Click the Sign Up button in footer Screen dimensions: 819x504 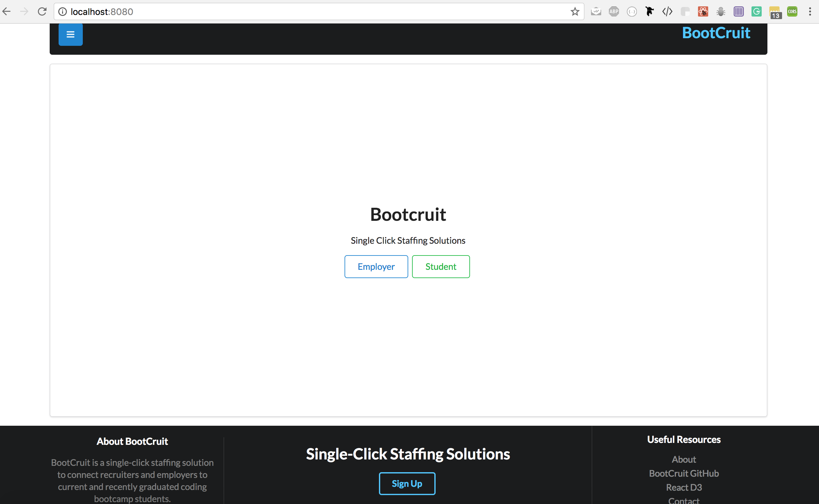[x=407, y=483]
